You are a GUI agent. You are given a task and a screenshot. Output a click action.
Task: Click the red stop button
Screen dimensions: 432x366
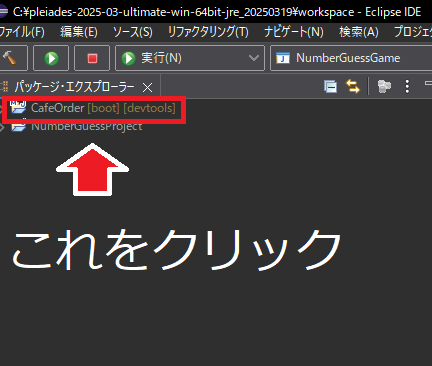(92, 58)
